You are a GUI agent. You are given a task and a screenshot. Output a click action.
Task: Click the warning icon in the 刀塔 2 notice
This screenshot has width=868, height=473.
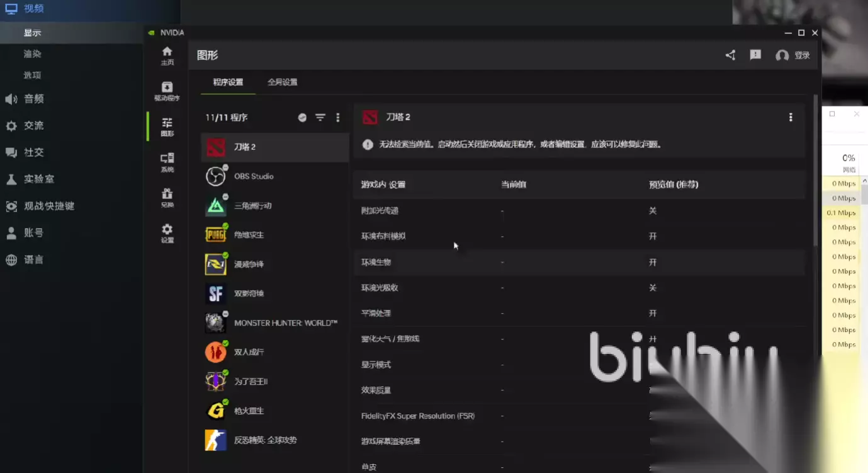pyautogui.click(x=368, y=144)
